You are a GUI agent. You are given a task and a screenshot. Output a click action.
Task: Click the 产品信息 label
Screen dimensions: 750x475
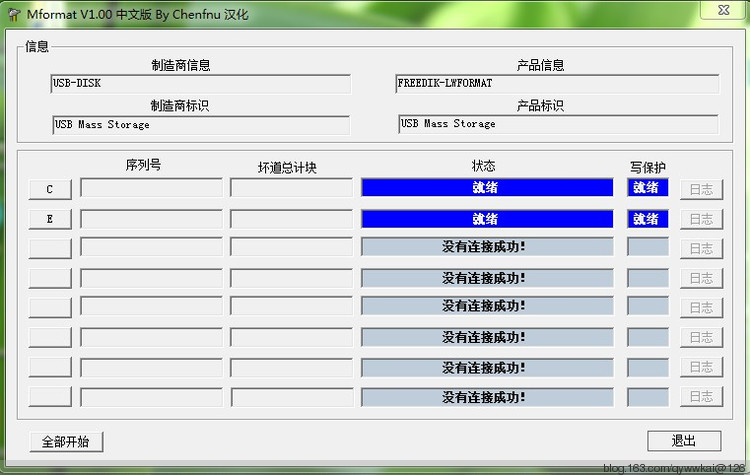coord(540,65)
